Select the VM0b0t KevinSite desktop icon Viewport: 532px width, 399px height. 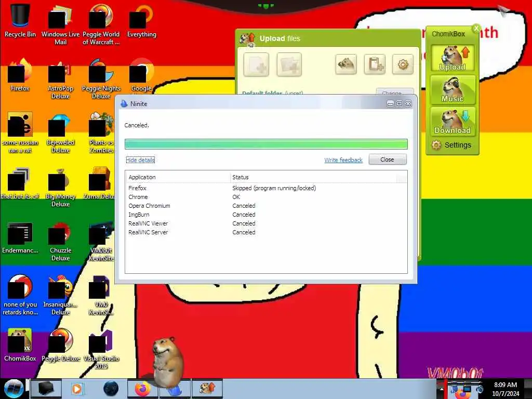(101, 241)
